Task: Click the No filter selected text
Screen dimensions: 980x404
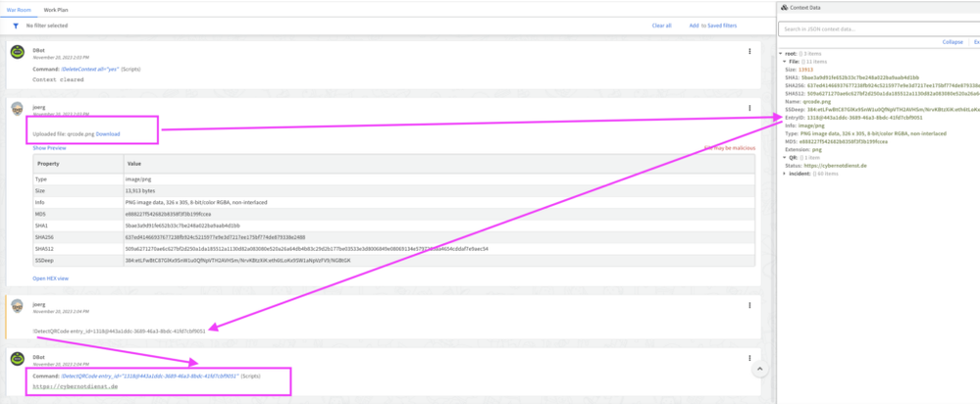Action: 47,25
